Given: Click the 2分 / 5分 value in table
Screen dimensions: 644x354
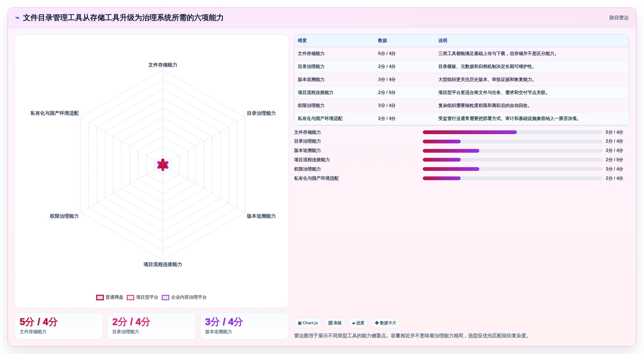Looking at the screenshot, I should tap(387, 93).
